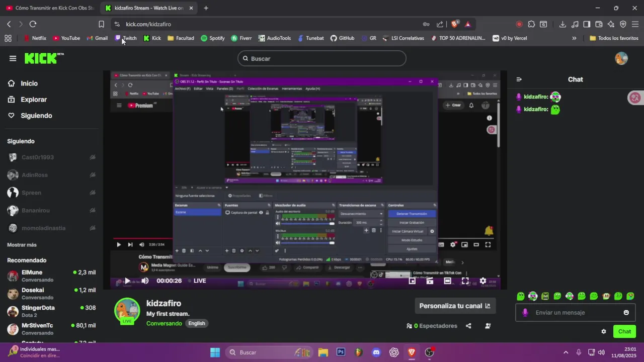Image resolution: width=644 pixels, height=362 pixels.
Task: Open the floating pink translate badge
Action: 635,98
